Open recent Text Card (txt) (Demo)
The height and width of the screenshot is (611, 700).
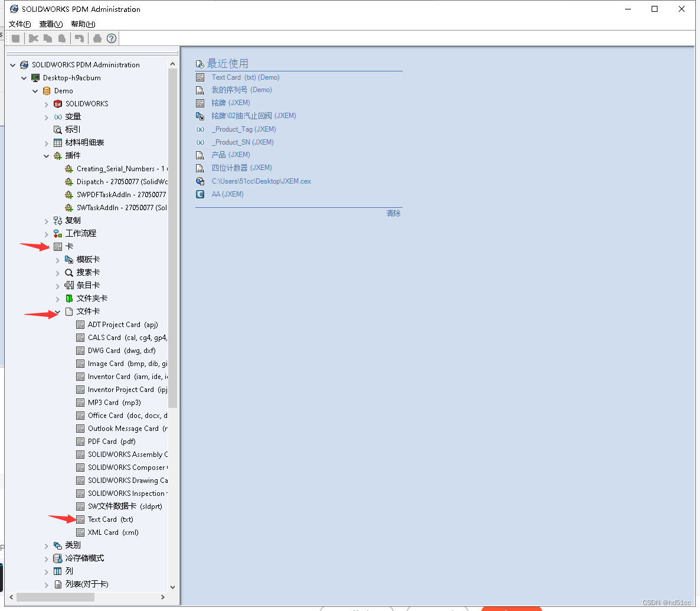point(246,77)
